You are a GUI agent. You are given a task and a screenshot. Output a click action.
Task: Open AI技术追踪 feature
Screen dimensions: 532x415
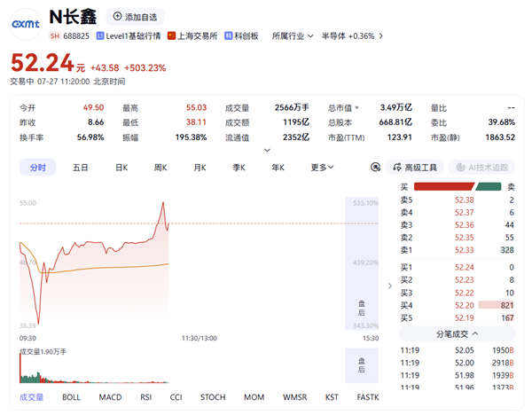click(481, 168)
